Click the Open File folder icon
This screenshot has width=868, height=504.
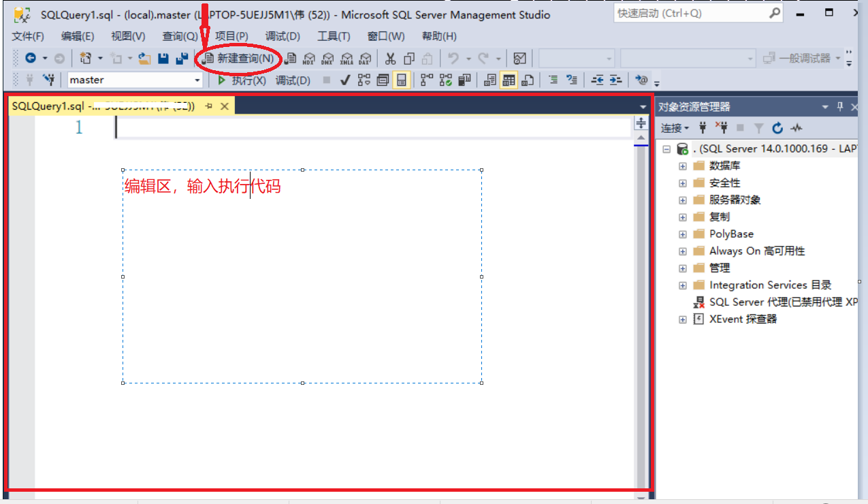(144, 59)
